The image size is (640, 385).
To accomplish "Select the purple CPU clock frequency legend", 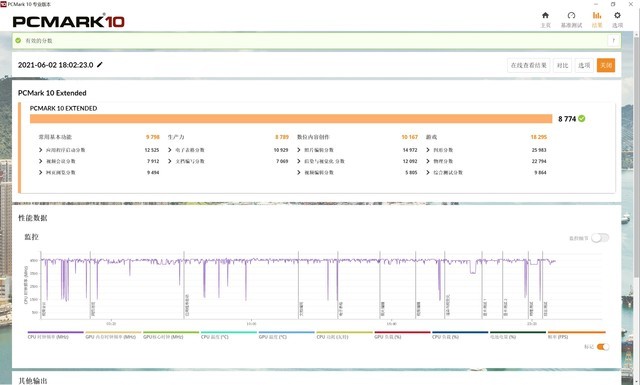I will (56, 335).
